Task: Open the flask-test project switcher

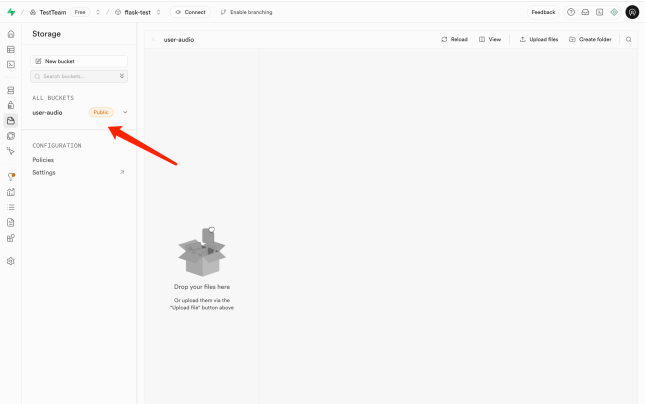Action: pos(158,12)
